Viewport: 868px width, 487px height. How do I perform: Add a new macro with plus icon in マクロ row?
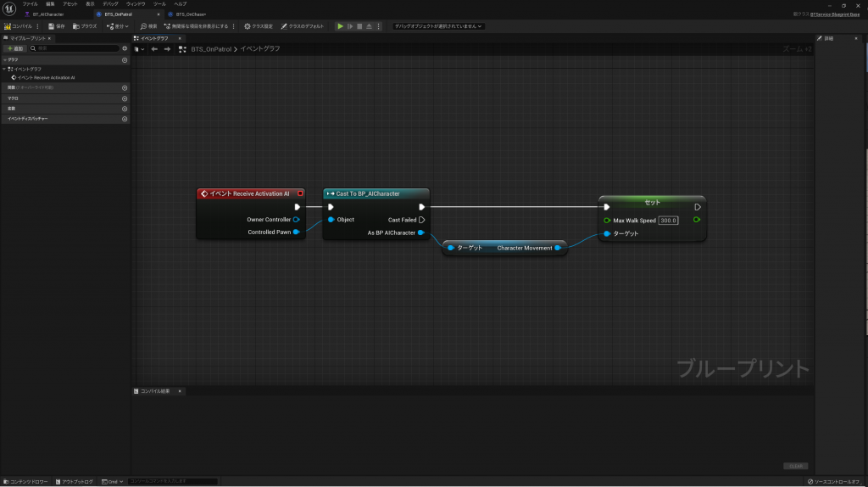(x=125, y=98)
